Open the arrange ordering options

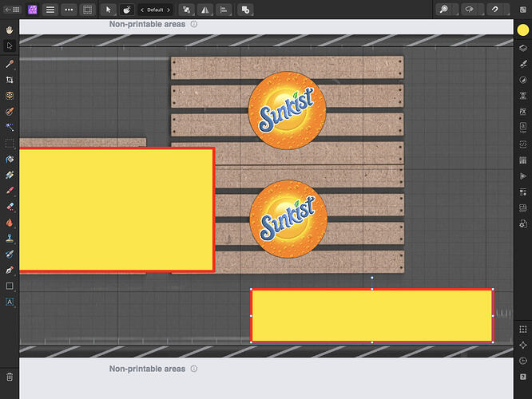point(187,10)
